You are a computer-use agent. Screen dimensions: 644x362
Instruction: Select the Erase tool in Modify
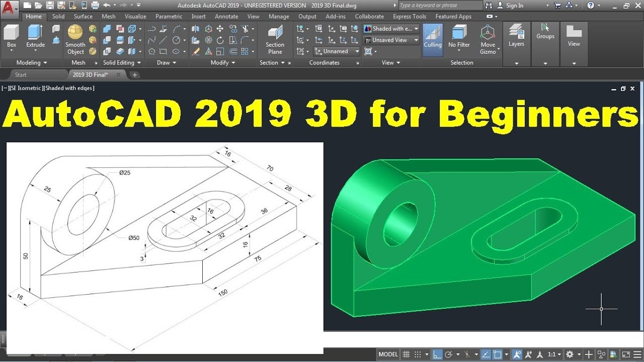pos(196,51)
